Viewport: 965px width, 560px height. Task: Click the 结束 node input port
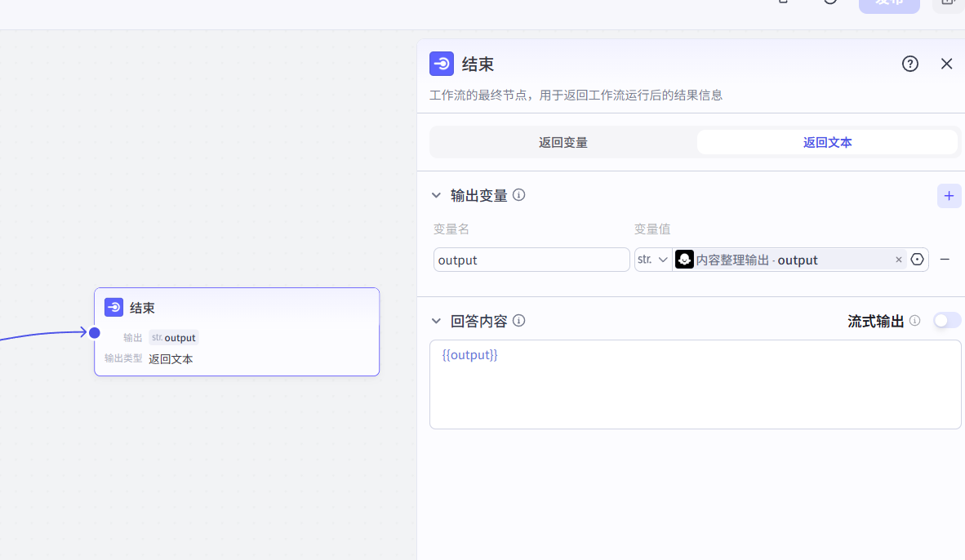[x=94, y=333]
